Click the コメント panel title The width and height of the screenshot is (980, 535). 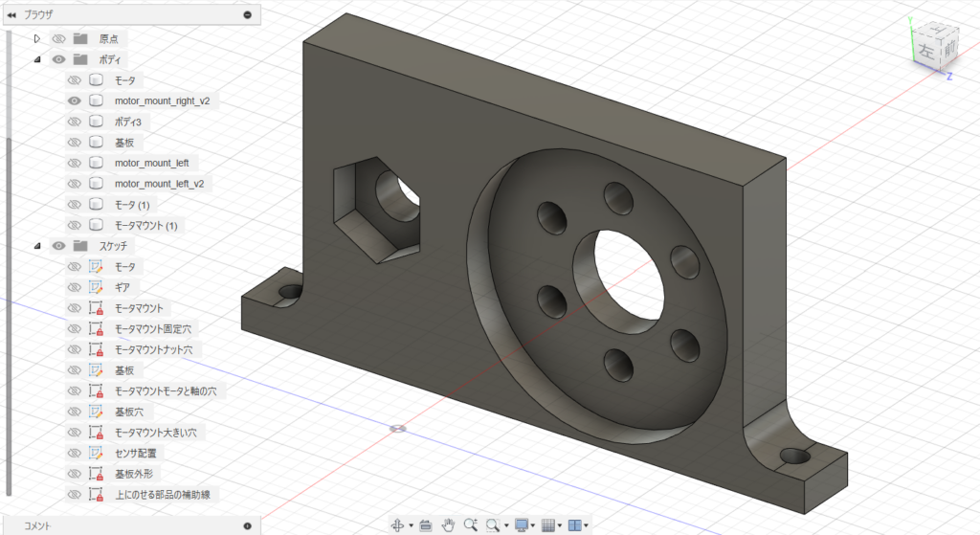pyautogui.click(x=37, y=526)
